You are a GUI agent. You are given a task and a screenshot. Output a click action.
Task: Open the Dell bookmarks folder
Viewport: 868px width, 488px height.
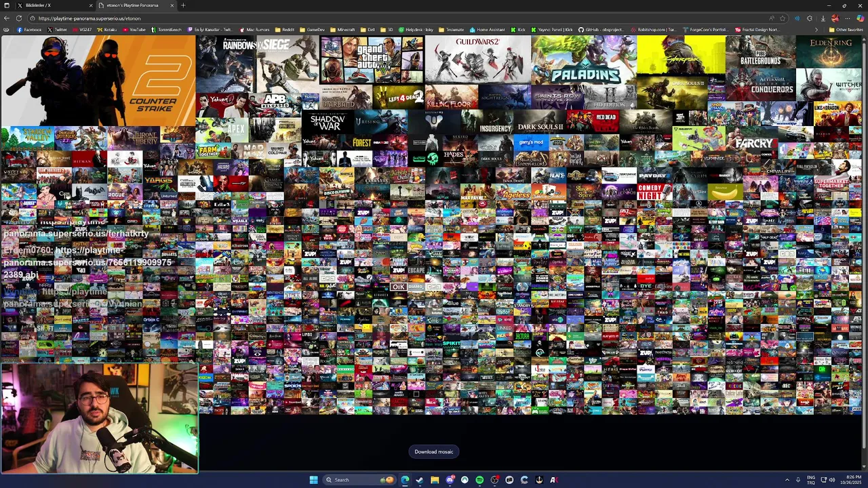tap(367, 30)
